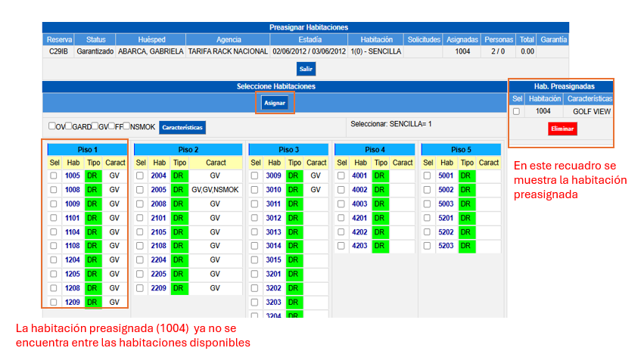Select the Piso 3 floor header

pyautogui.click(x=288, y=150)
